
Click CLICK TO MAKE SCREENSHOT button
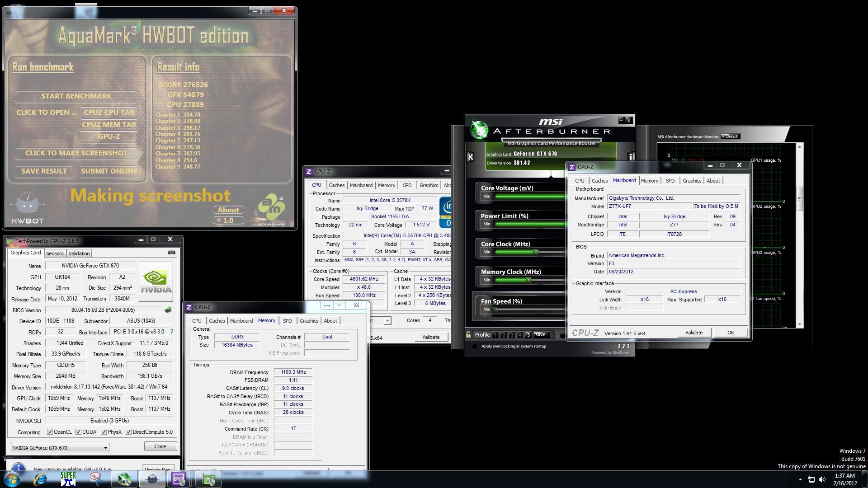pos(76,153)
